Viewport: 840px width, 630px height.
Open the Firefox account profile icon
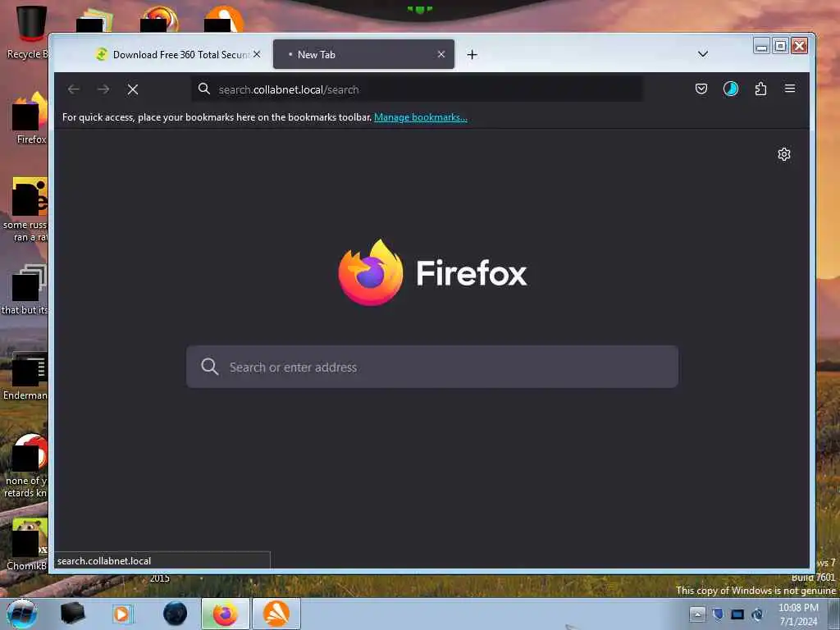[x=731, y=89]
